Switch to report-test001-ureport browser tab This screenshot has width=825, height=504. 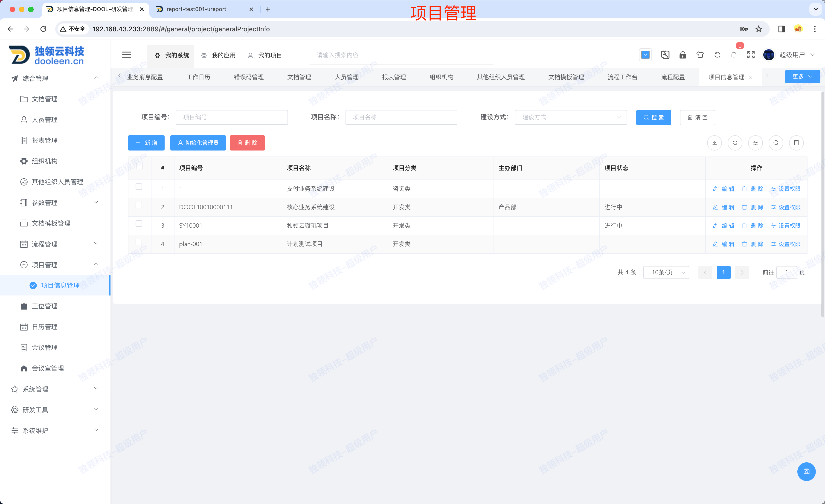[196, 9]
